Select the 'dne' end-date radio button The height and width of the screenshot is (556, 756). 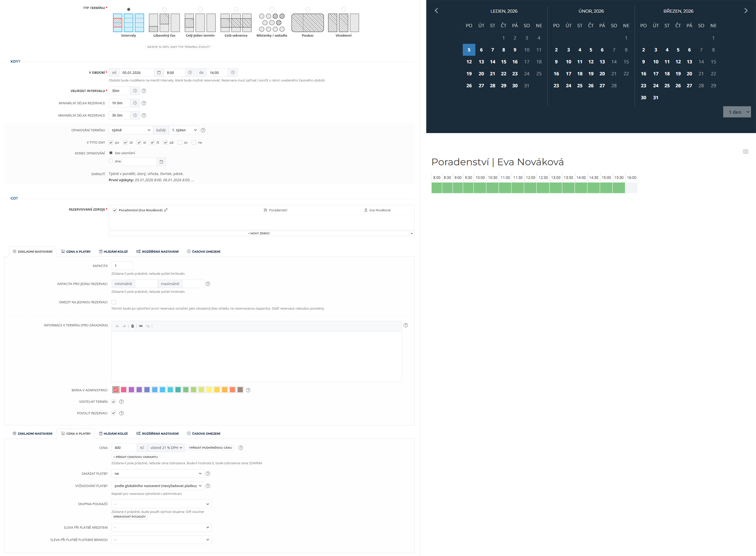click(x=111, y=161)
